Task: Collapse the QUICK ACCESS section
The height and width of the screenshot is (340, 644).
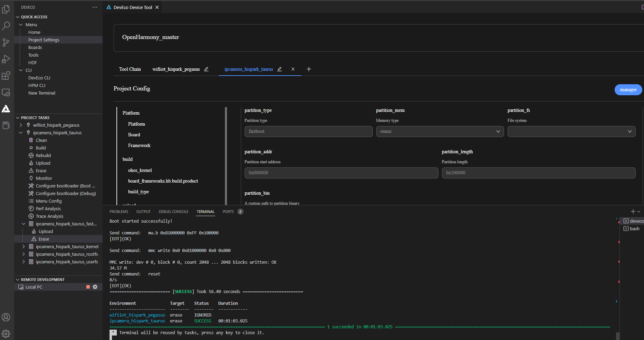Action: coord(18,17)
